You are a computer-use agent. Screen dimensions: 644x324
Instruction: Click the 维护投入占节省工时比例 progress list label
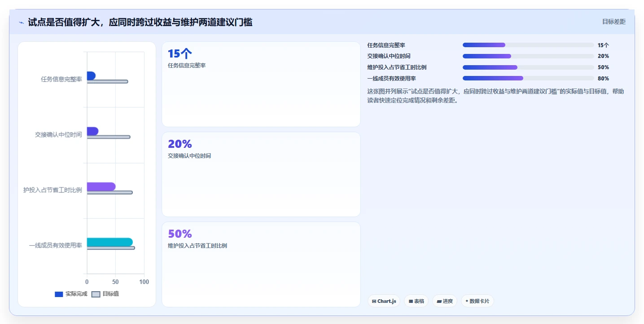397,67
